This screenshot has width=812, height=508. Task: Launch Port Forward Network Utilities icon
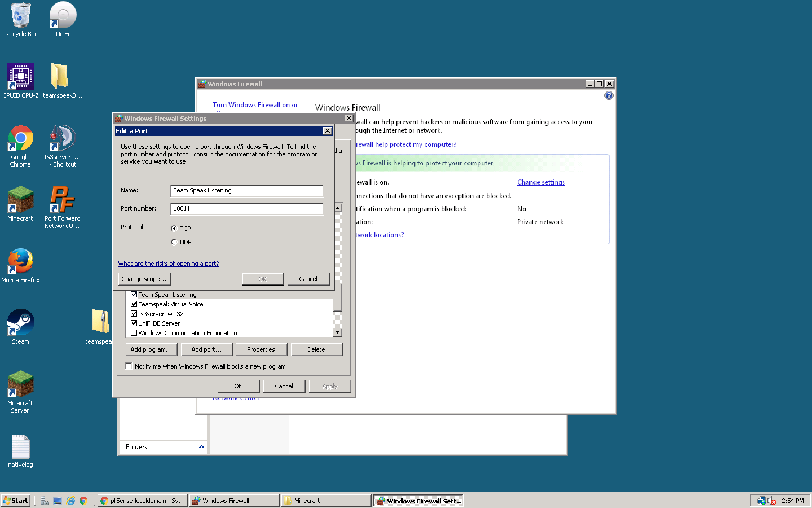[62, 201]
